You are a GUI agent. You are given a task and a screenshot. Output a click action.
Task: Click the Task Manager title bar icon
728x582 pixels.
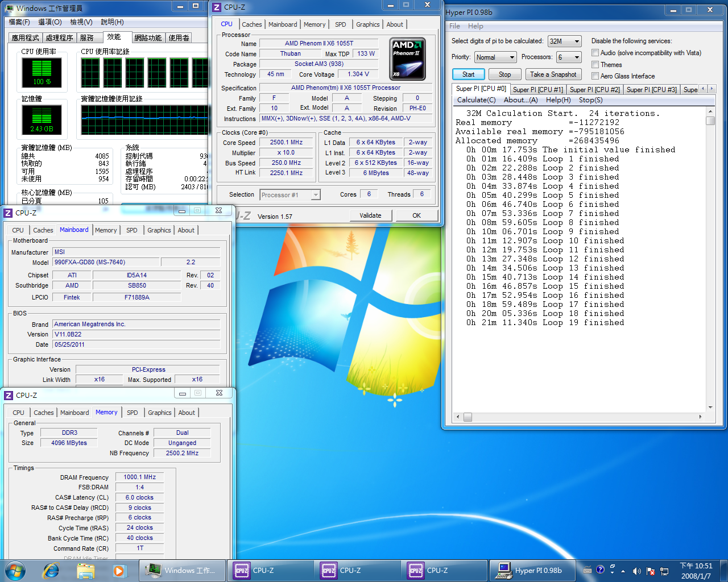[x=10, y=8]
